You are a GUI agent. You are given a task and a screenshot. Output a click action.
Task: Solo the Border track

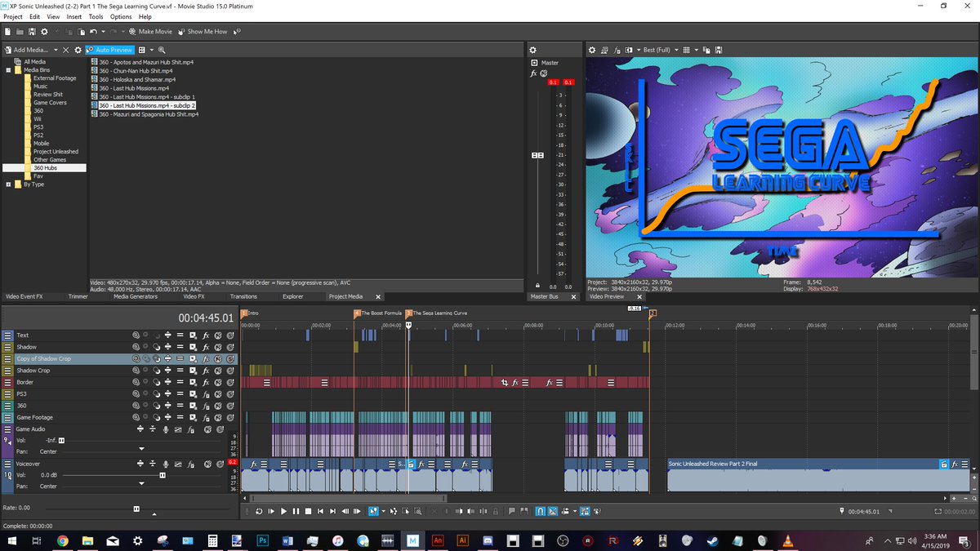point(230,382)
